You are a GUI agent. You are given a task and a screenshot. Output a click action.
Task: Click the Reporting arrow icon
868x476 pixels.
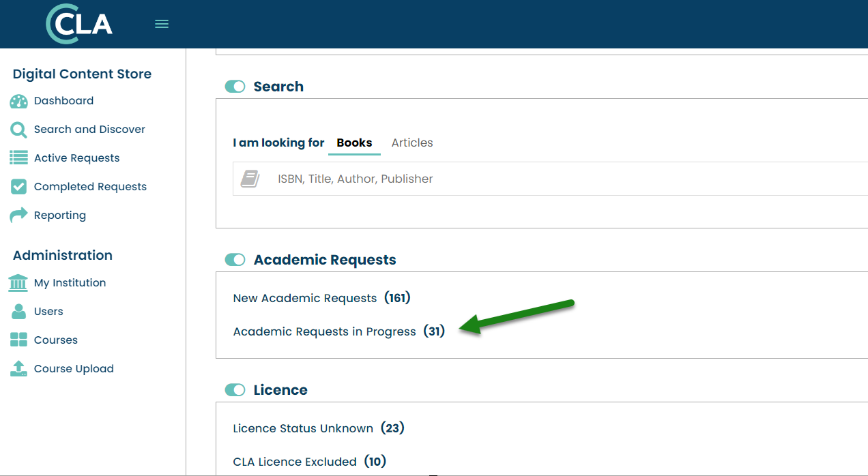[18, 215]
